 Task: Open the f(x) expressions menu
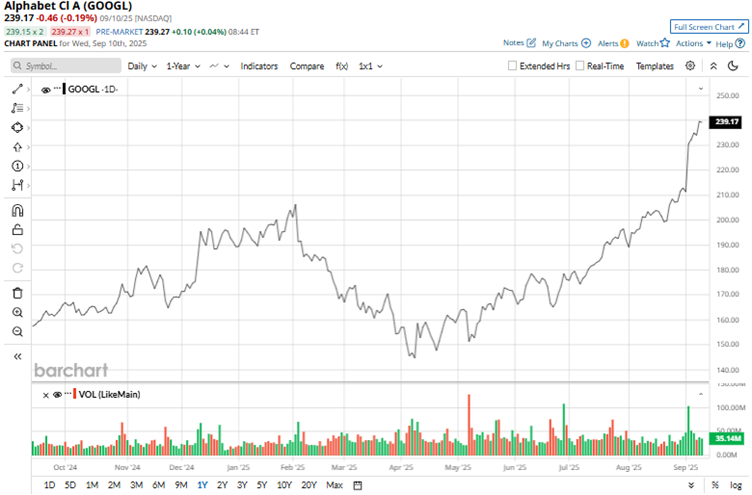click(x=341, y=66)
